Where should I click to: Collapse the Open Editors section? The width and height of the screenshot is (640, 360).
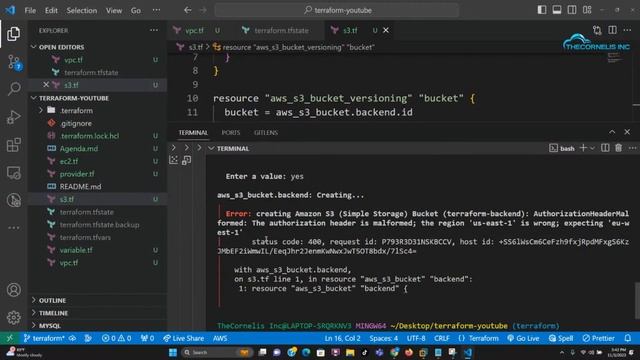[62, 47]
